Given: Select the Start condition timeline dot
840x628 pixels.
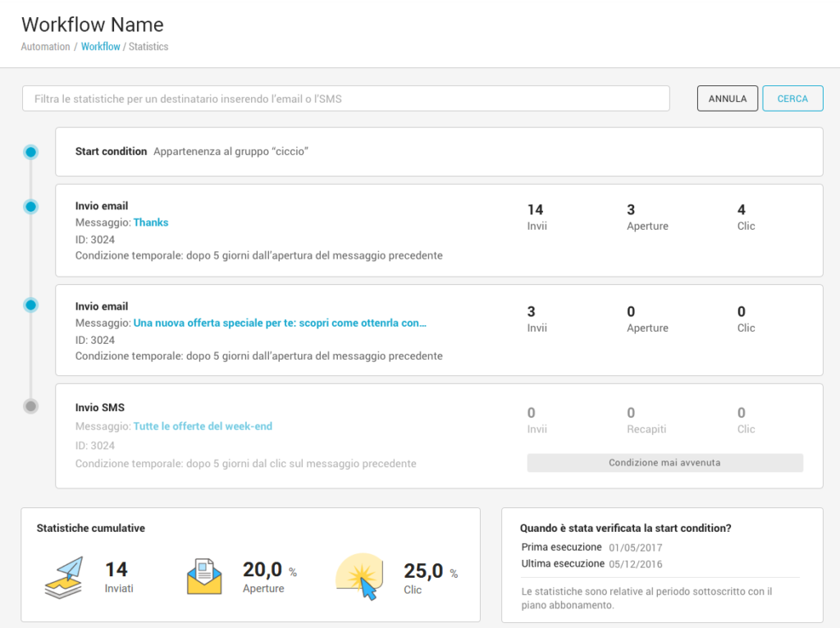Looking at the screenshot, I should pyautogui.click(x=31, y=152).
